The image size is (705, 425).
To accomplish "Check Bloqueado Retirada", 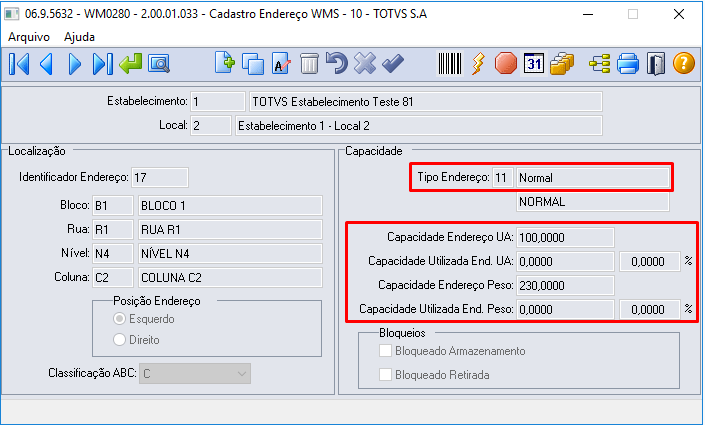I will coord(385,375).
